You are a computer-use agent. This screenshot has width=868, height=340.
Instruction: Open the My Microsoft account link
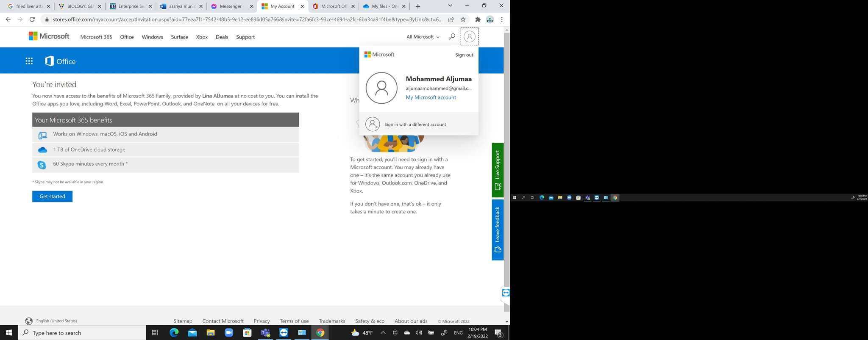(x=431, y=97)
